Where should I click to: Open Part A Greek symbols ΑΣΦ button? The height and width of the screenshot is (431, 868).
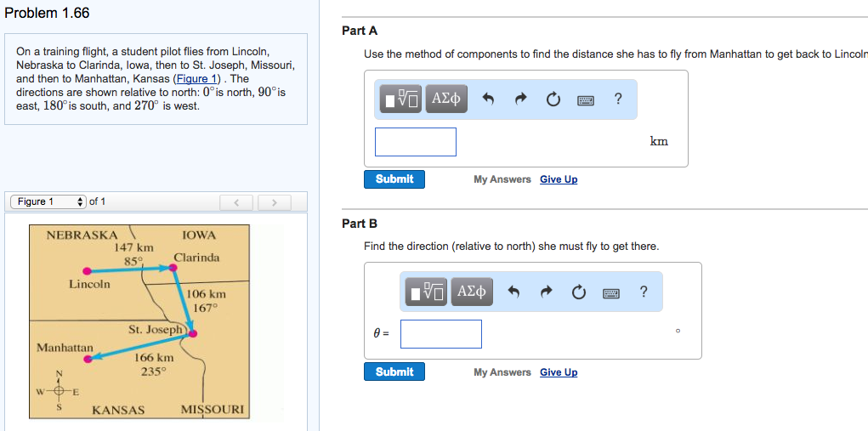pos(446,99)
